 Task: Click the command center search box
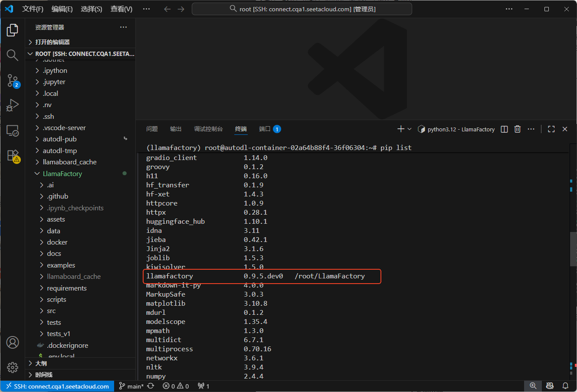pos(302,9)
